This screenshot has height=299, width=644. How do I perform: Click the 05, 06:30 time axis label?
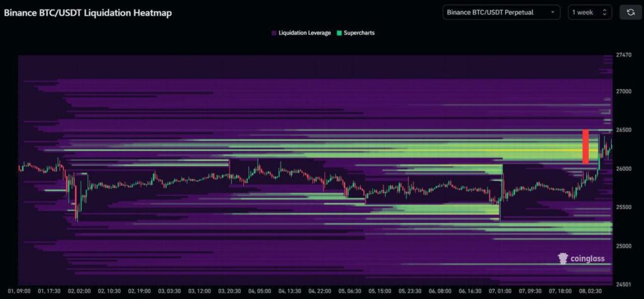pyautogui.click(x=350, y=291)
